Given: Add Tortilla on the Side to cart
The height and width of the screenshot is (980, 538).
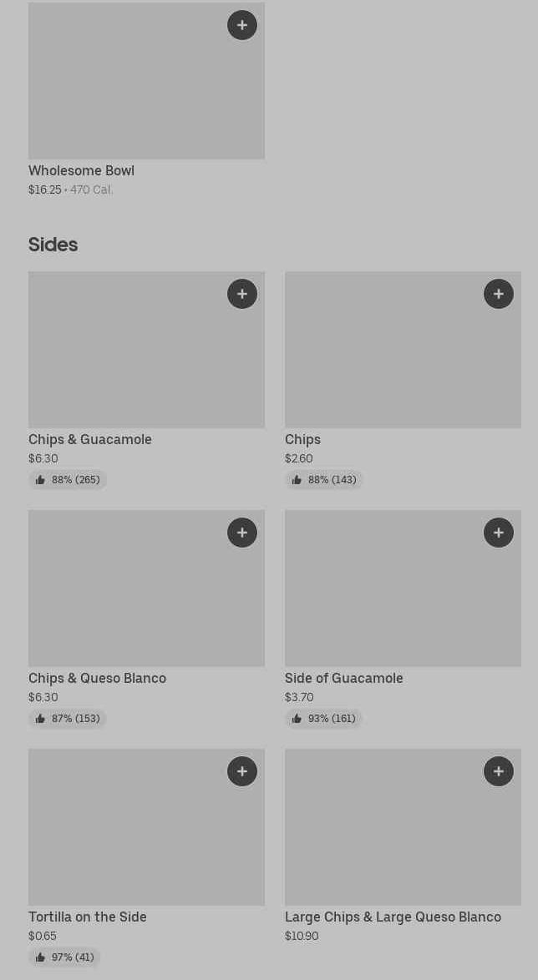Looking at the screenshot, I should point(242,771).
